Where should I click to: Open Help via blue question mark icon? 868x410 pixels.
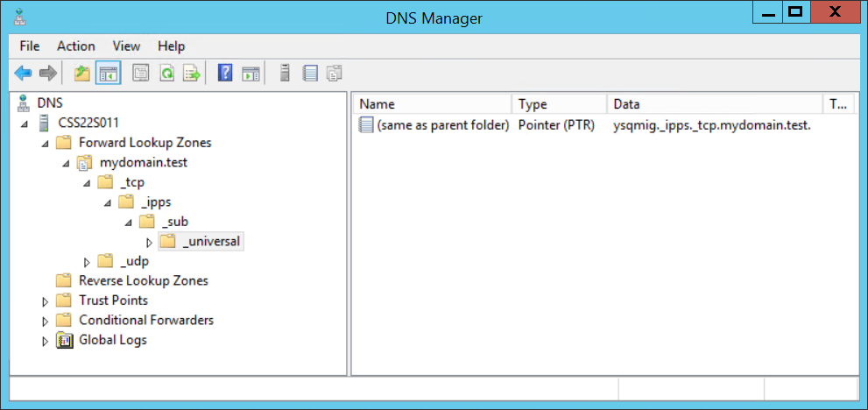pyautogui.click(x=225, y=74)
